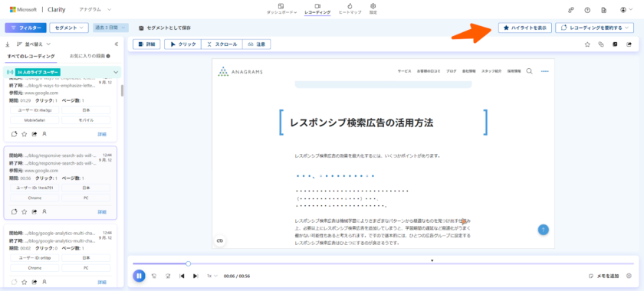Image resolution: width=644 pixels, height=291 pixels.
Task: Star the MobileSafari recording card
Action: click(x=25, y=134)
